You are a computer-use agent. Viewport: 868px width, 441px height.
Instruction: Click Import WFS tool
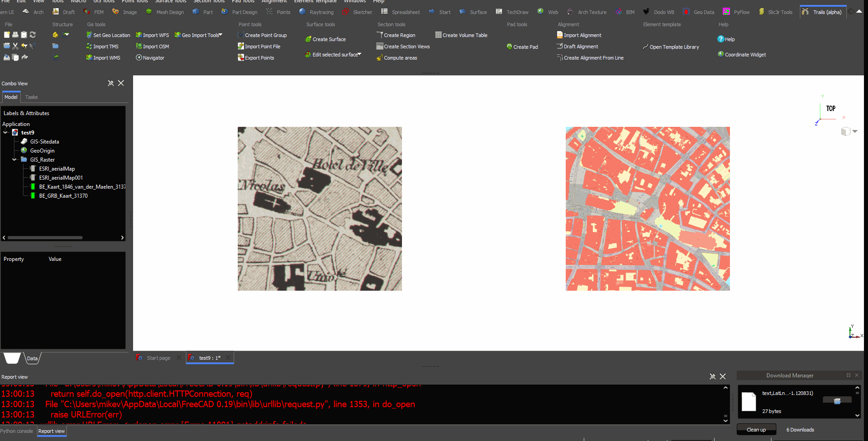tap(152, 35)
